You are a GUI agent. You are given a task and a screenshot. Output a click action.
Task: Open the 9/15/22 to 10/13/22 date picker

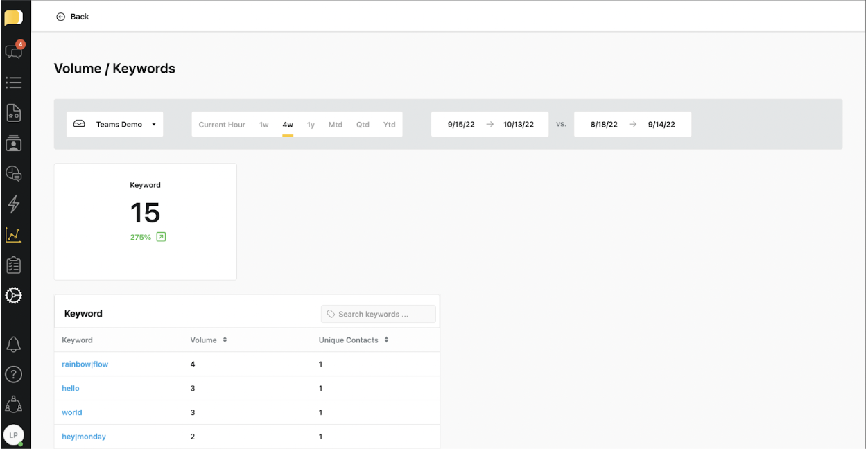(490, 125)
